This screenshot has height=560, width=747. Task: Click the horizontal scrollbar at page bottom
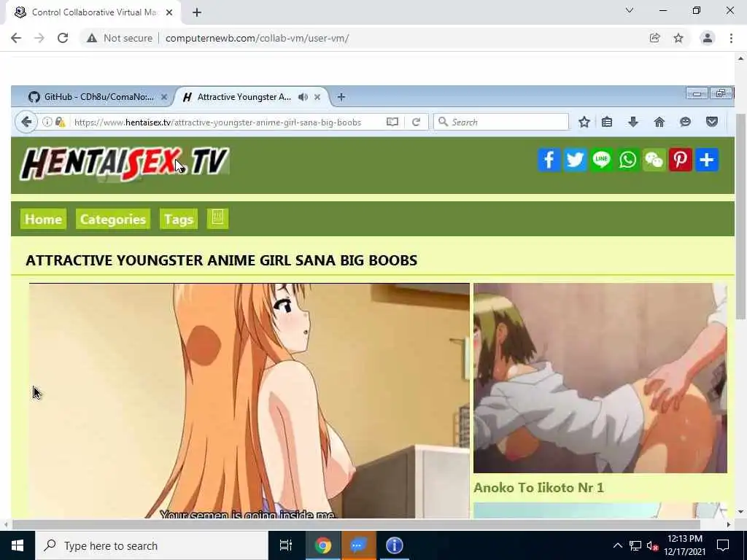pyautogui.click(x=356, y=524)
